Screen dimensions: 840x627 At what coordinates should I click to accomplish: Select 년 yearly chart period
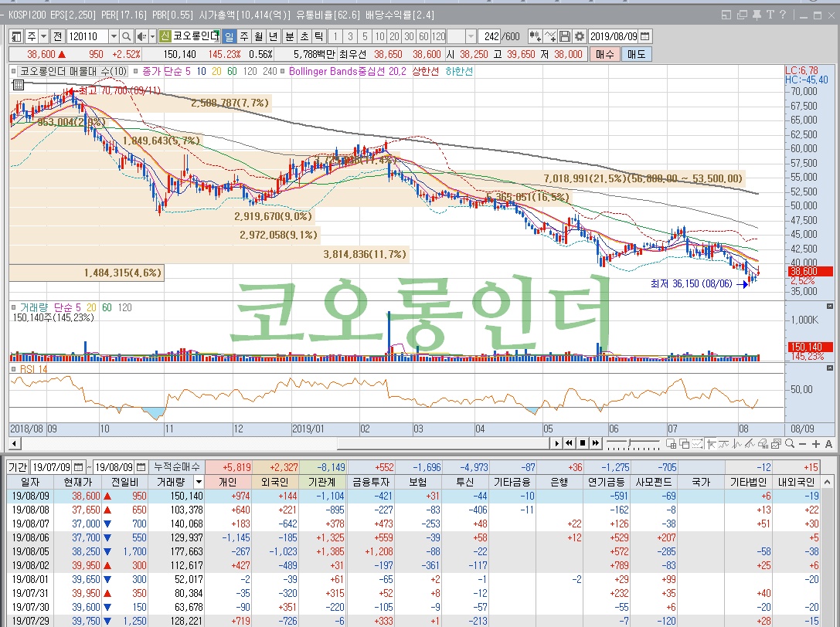(x=273, y=36)
